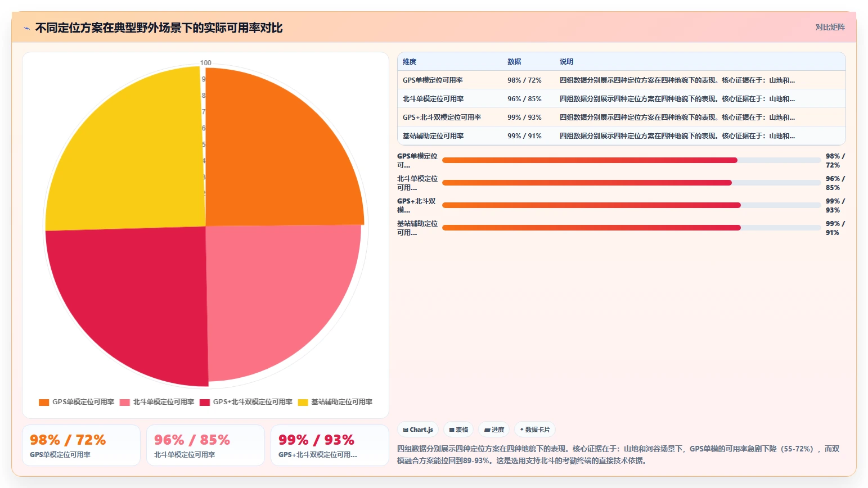Click the summary paragraph under the tags
The width and height of the screenshot is (868, 488).
coord(619,455)
